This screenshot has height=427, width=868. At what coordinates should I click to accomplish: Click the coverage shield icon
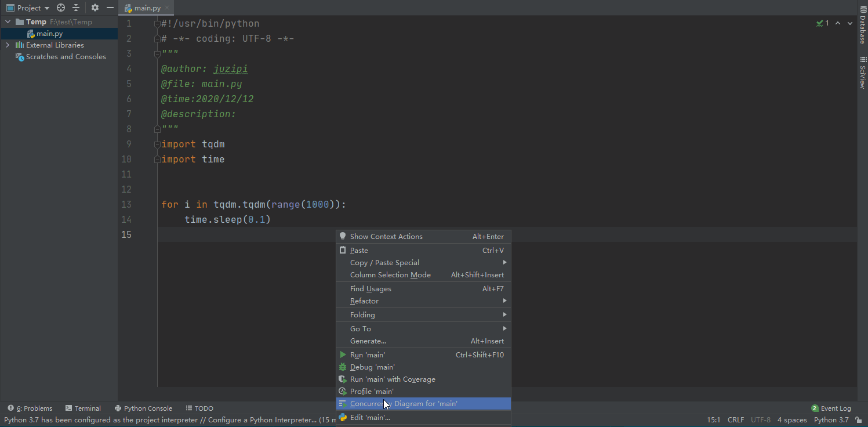(x=343, y=379)
